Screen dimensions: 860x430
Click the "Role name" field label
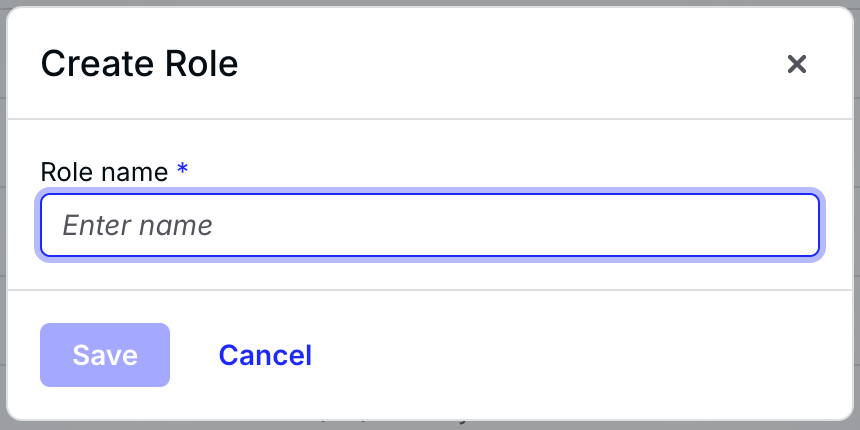104,172
